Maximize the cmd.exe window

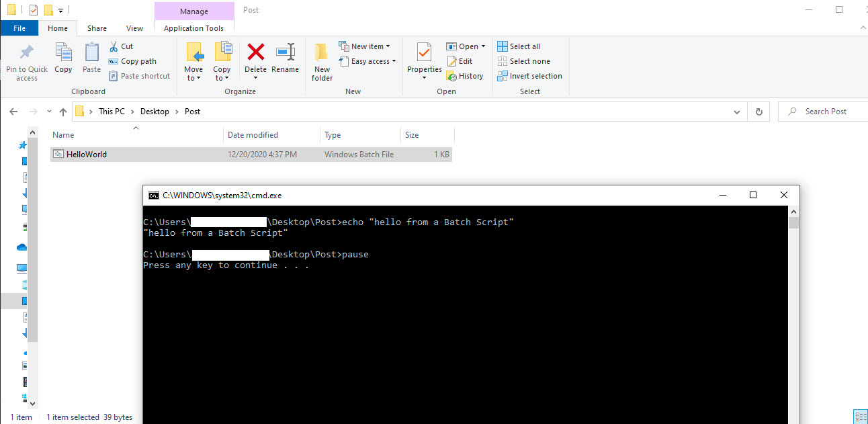coord(753,196)
